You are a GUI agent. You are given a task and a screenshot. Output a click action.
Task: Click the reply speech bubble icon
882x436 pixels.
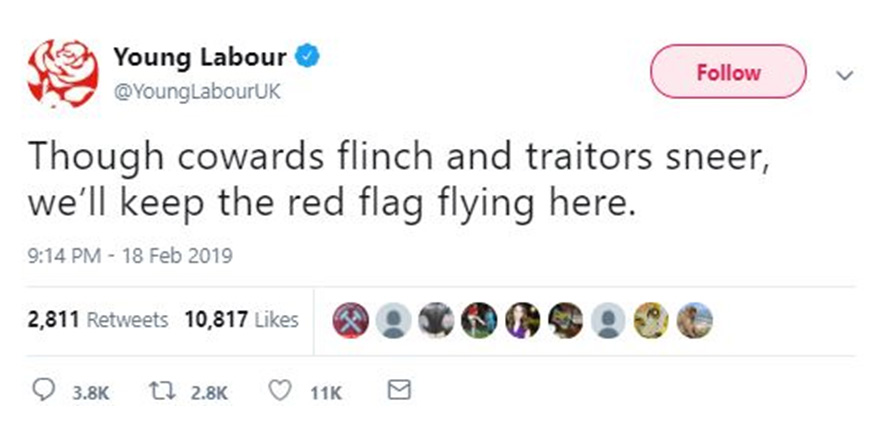click(40, 392)
